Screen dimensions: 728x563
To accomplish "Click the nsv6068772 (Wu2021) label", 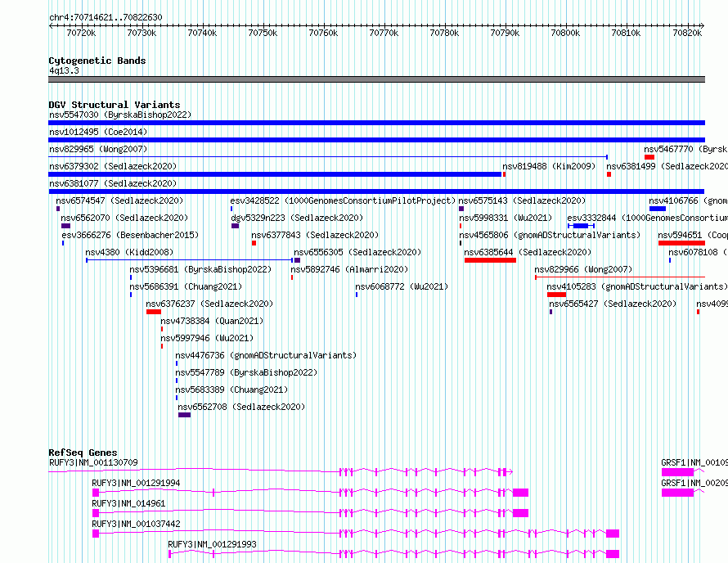I will 402,286.
